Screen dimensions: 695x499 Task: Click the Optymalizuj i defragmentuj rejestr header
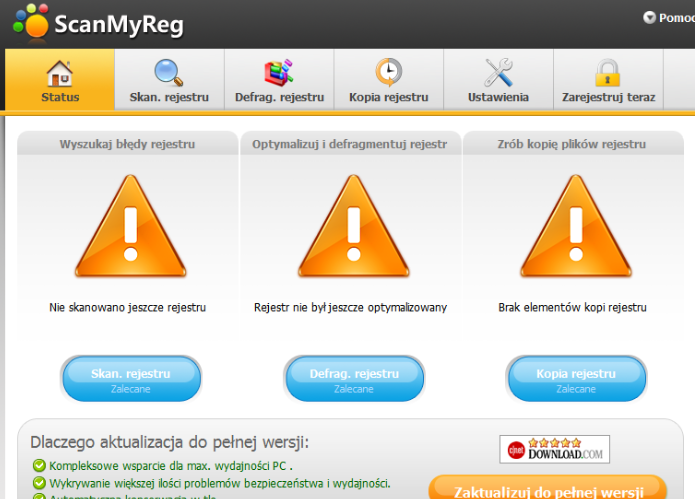(x=350, y=144)
